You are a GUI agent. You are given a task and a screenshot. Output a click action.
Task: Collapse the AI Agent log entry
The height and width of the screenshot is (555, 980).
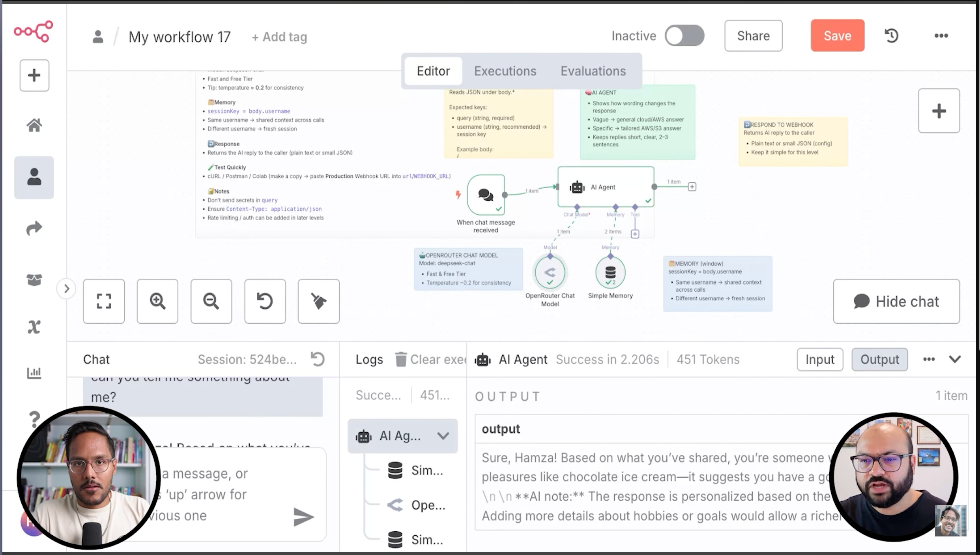click(443, 436)
